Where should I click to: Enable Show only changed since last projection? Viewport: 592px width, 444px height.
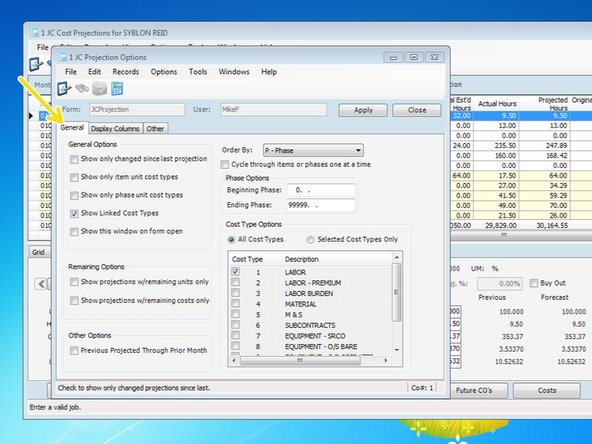[x=74, y=159]
